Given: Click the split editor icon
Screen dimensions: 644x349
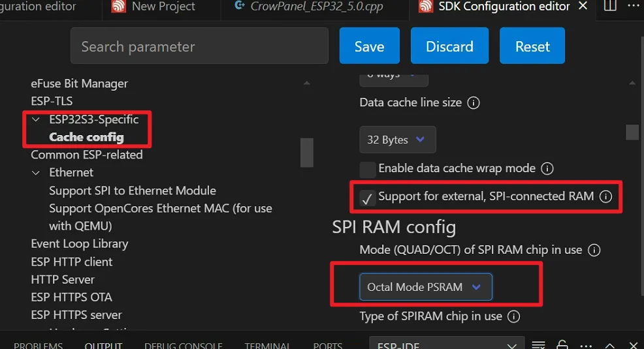Looking at the screenshot, I should [x=610, y=7].
